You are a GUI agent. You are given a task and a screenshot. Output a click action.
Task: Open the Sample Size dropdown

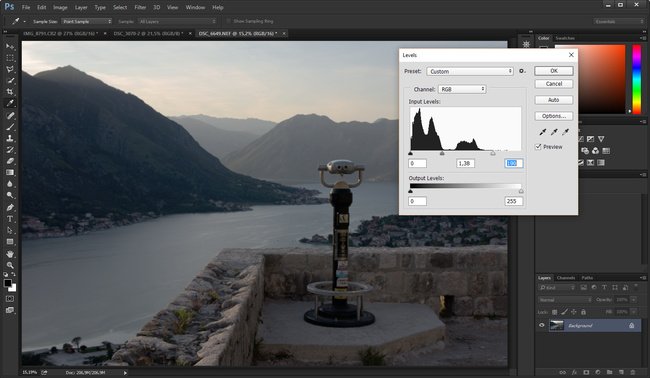pos(87,21)
